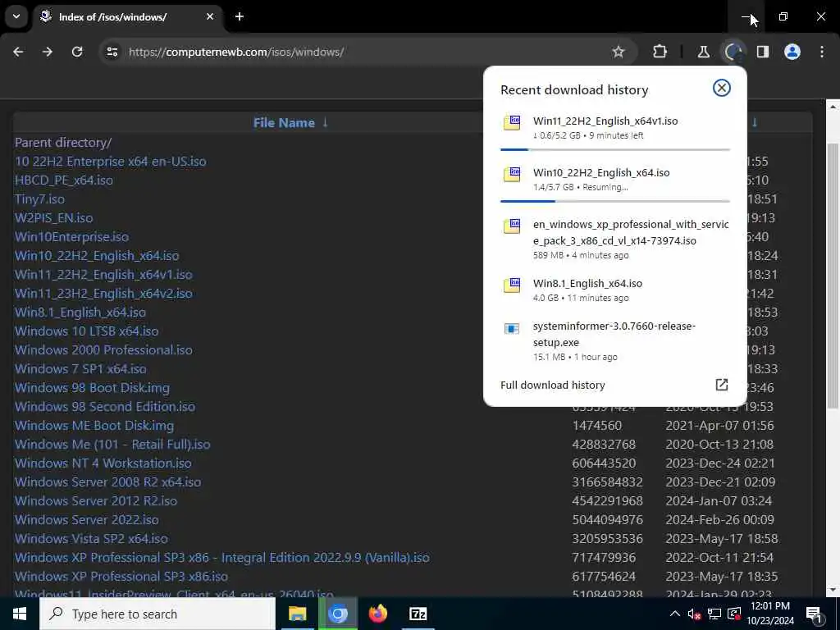840x630 pixels.
Task: Click Win11_22H2_English_x64v1.iso in download history
Action: 605,121
